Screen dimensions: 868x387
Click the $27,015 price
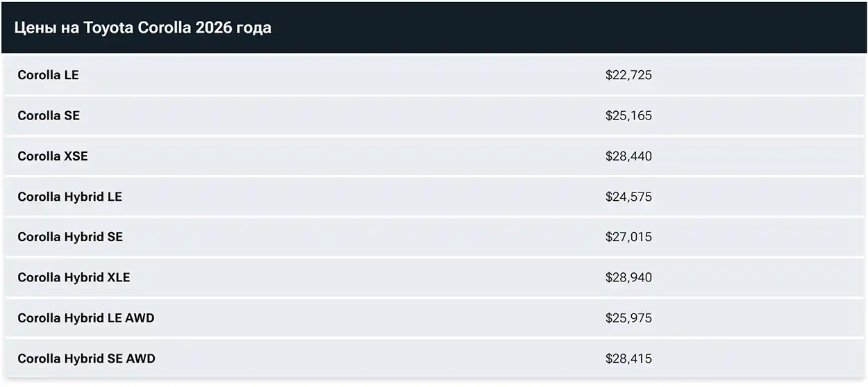click(628, 237)
